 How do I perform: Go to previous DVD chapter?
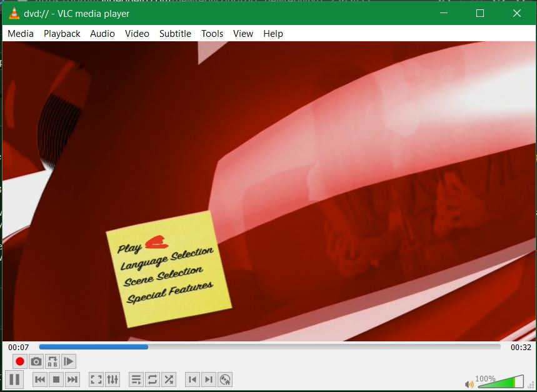[193, 379]
